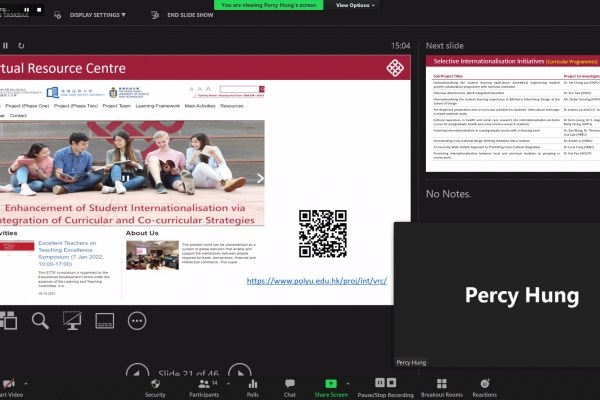The width and height of the screenshot is (600, 400).
Task: Click pause icon in top-left control
Action: click(26, 10)
